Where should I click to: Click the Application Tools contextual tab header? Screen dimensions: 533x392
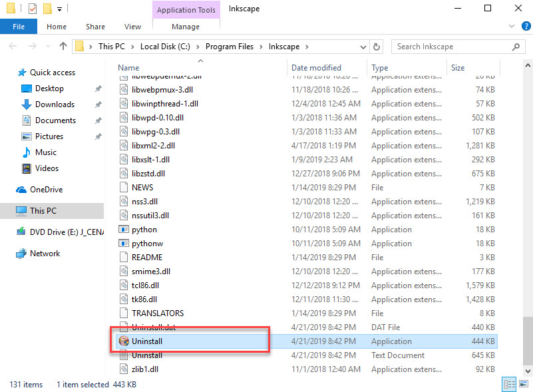(186, 10)
